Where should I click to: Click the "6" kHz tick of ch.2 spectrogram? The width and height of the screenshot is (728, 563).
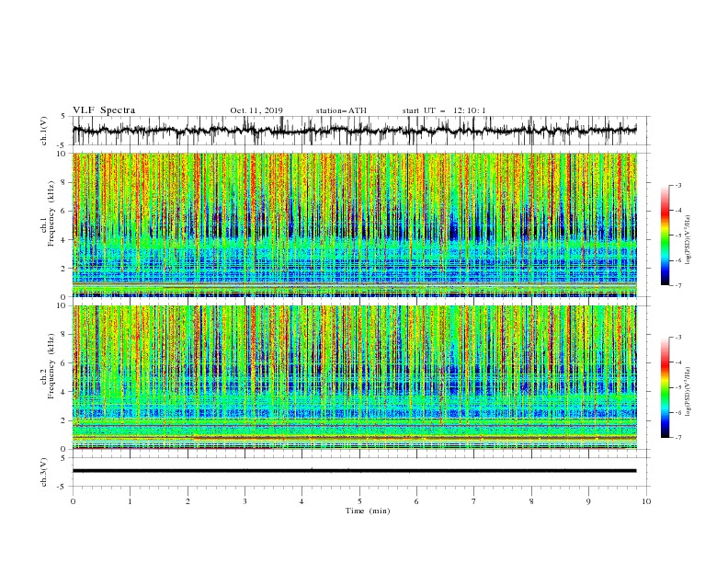pos(63,363)
